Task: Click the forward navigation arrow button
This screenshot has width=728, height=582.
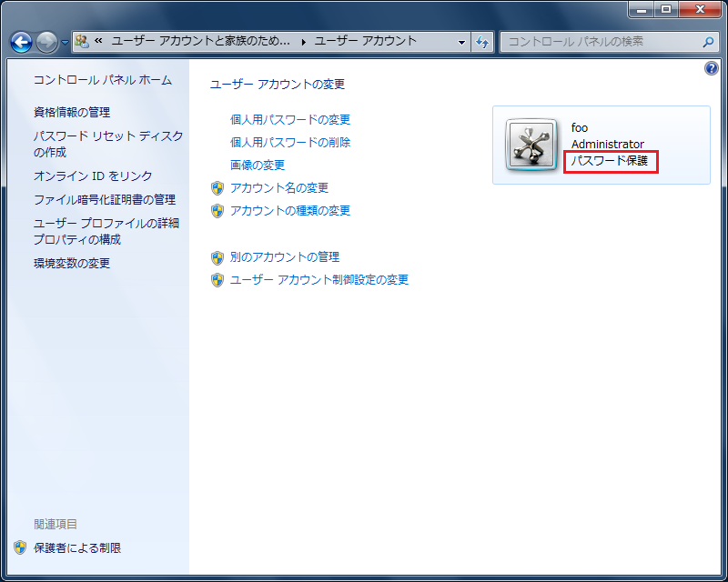Action: click(x=46, y=42)
